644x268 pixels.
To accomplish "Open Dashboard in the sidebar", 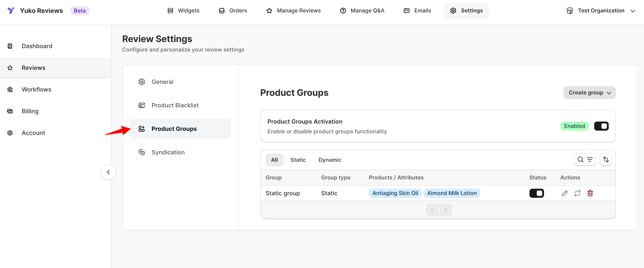I will [x=55, y=46].
